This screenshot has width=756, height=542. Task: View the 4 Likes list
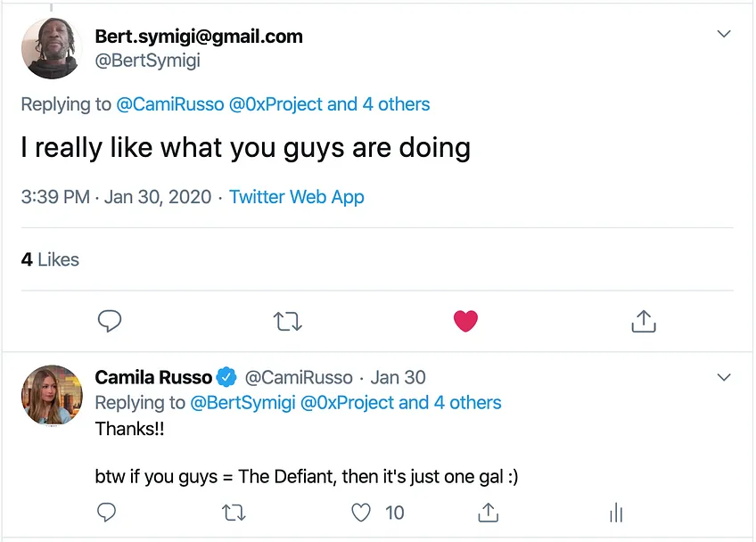[50, 259]
